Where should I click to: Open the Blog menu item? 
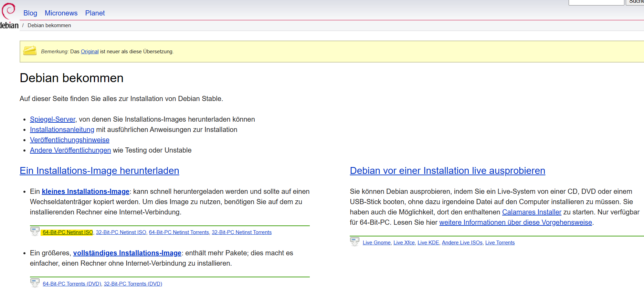tap(30, 13)
